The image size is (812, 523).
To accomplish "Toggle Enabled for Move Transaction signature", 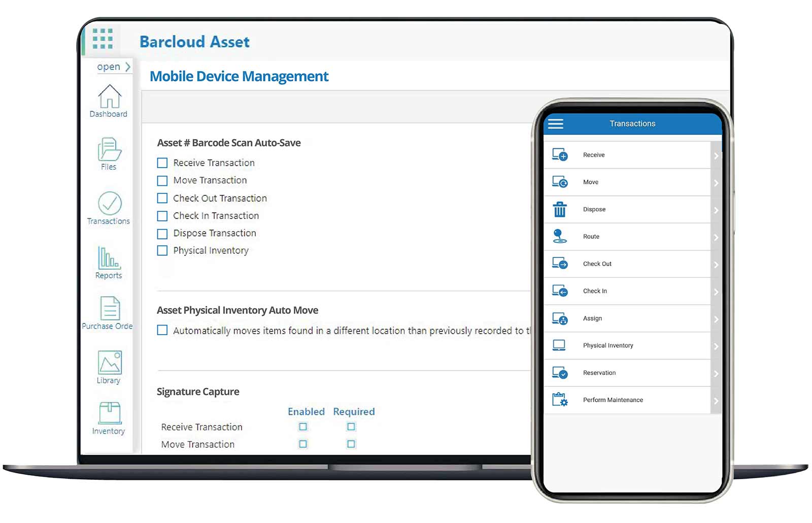I will coord(303,444).
